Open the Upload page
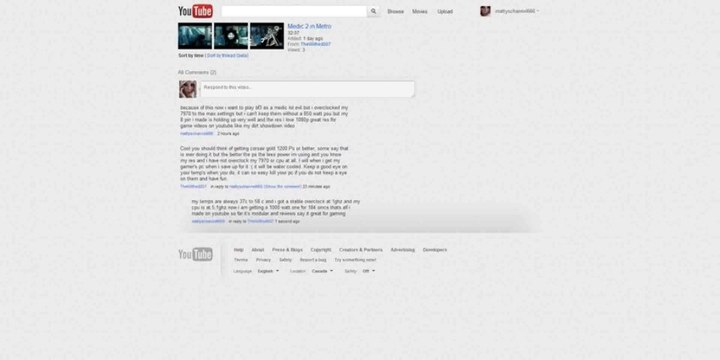 445,11
